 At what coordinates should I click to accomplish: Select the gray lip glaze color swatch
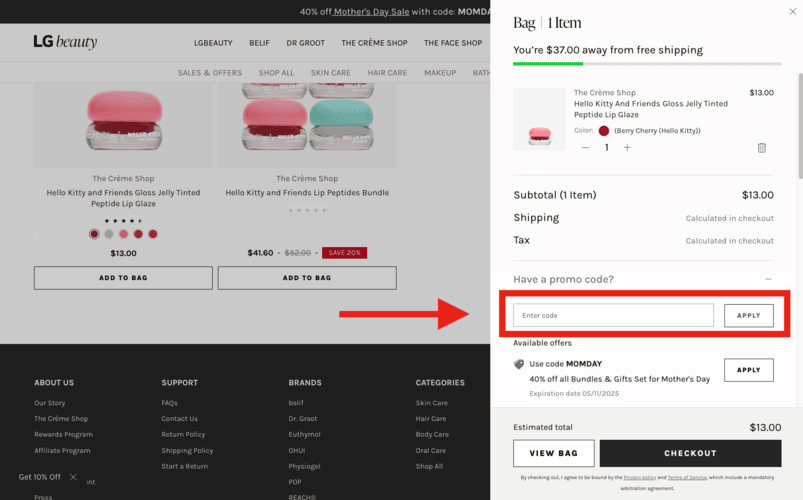[109, 234]
